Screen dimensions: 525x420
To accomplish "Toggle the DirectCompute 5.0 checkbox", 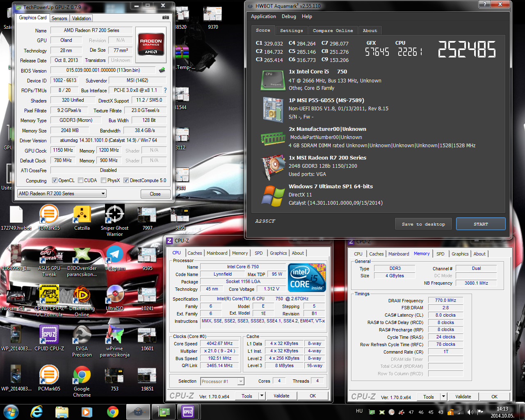I will tap(126, 180).
